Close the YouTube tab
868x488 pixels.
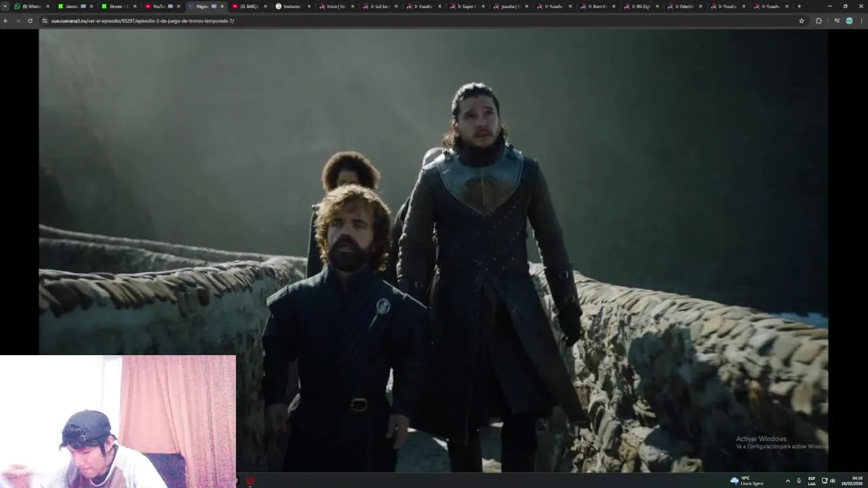pyautogui.click(x=178, y=6)
